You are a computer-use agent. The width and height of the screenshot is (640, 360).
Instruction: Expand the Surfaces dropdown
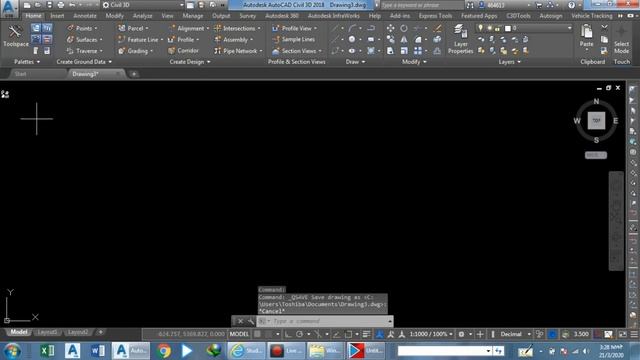[x=101, y=40]
